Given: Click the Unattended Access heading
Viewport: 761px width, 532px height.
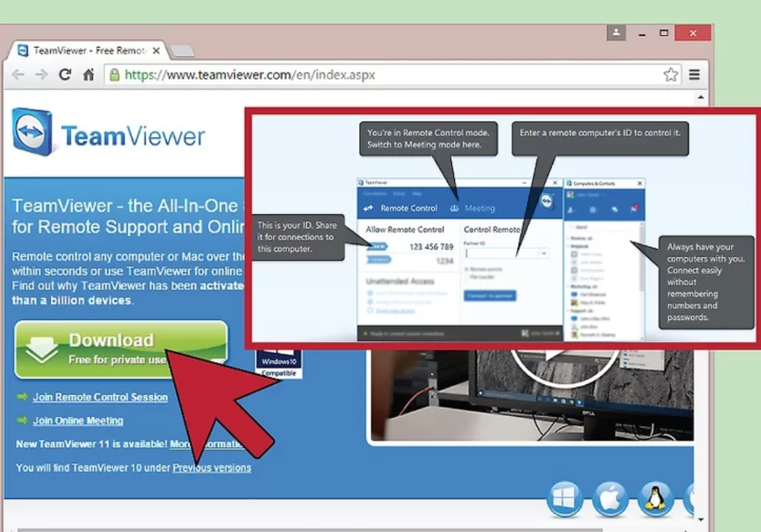Looking at the screenshot, I should coord(400,282).
